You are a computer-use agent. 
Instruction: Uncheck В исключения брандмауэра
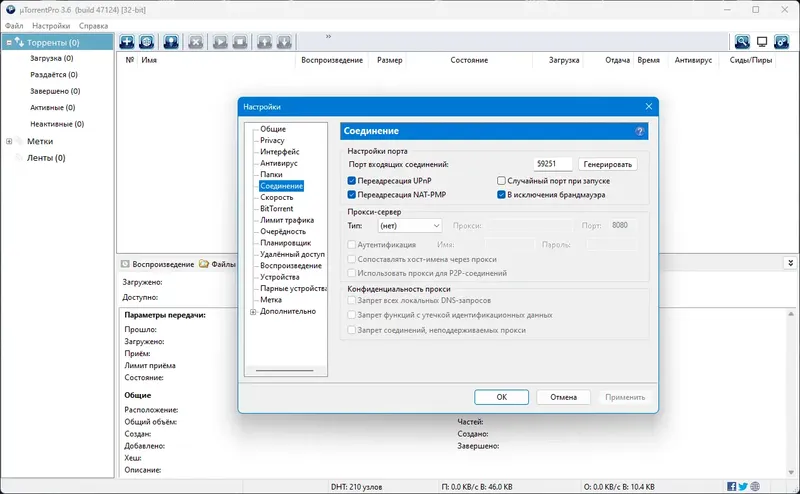click(x=501, y=194)
